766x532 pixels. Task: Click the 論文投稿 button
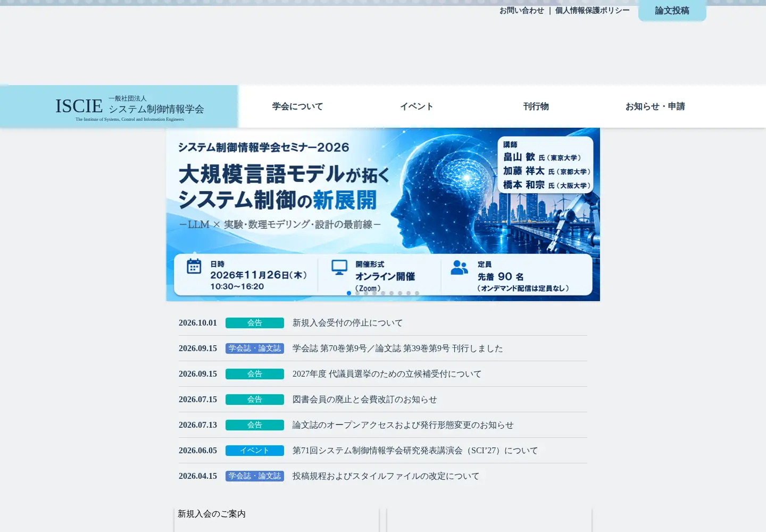pyautogui.click(x=672, y=11)
